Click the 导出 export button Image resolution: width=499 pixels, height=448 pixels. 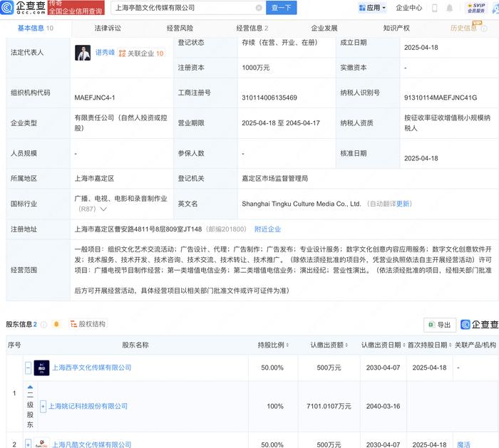440,325
